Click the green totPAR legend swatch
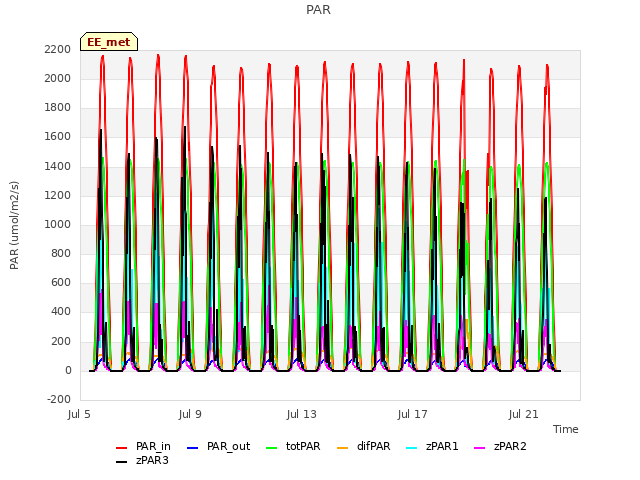The height and width of the screenshot is (480, 640). [271, 448]
